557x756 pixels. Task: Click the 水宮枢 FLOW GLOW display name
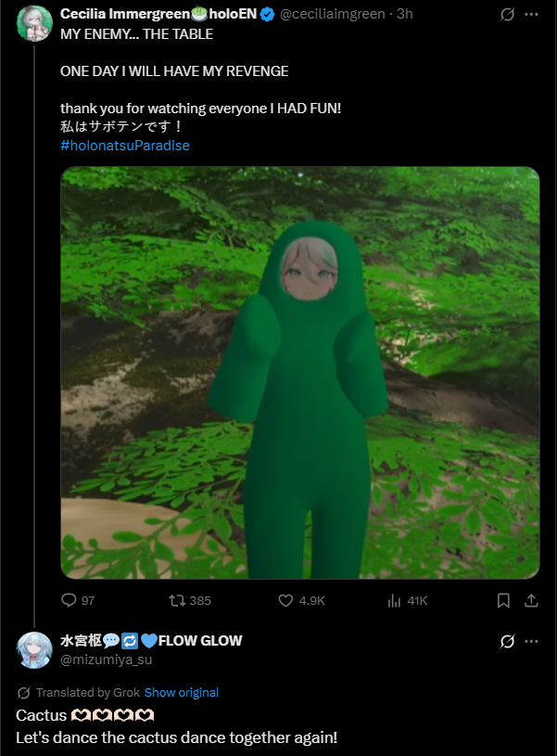pyautogui.click(x=151, y=641)
